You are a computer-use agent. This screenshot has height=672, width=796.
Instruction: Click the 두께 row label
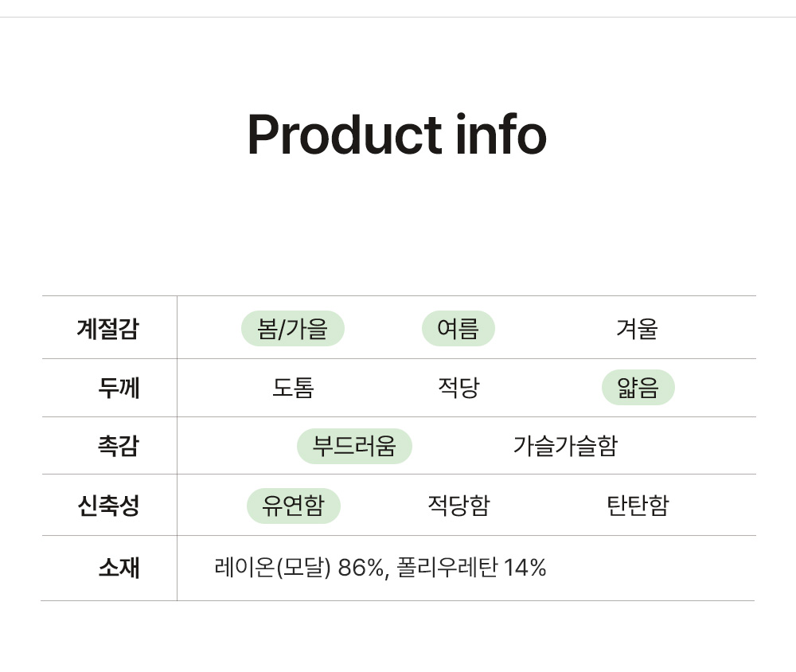[x=119, y=388]
